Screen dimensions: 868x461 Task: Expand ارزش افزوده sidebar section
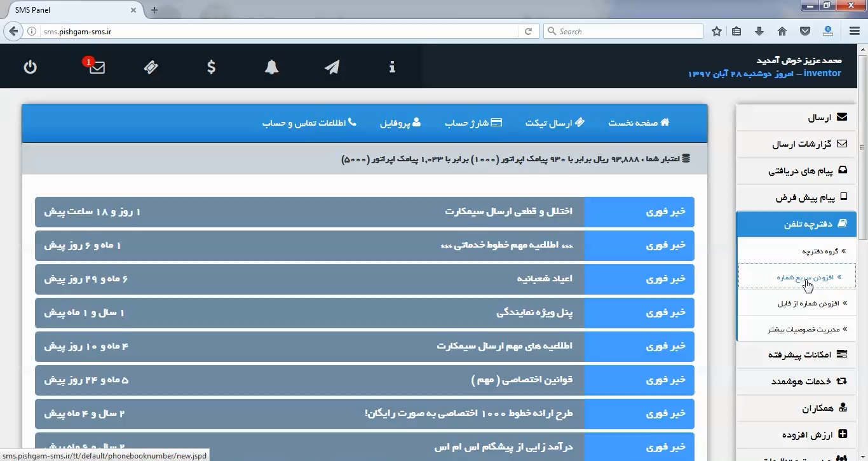tap(796, 434)
